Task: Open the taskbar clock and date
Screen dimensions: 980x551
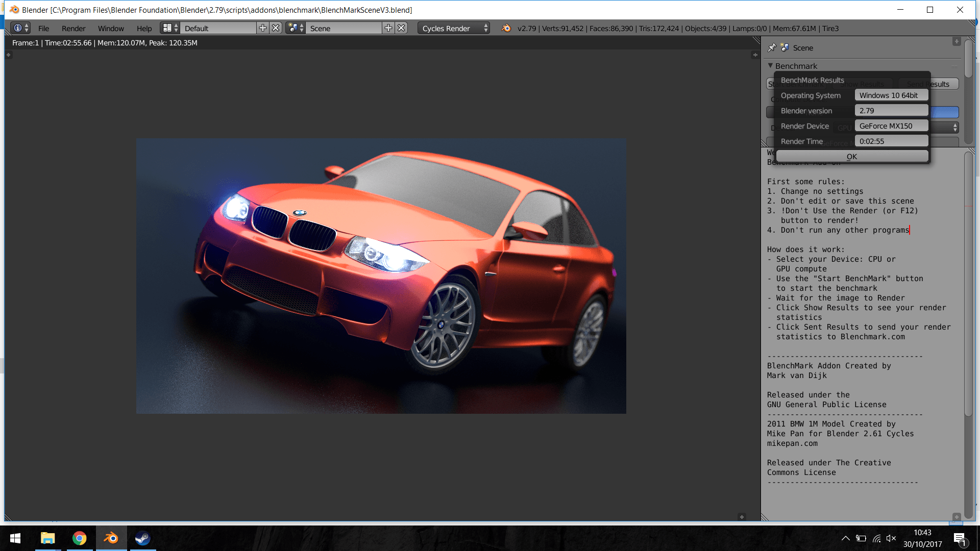Action: [922, 538]
